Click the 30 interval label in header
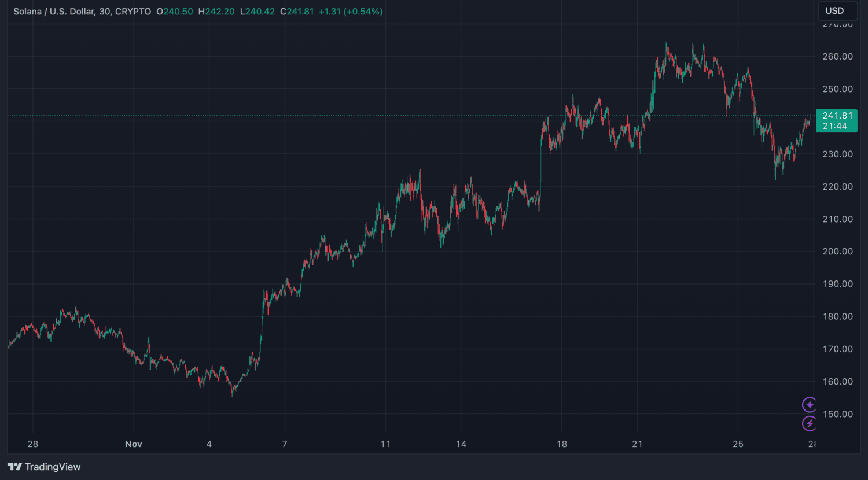868x480 pixels. pyautogui.click(x=104, y=12)
